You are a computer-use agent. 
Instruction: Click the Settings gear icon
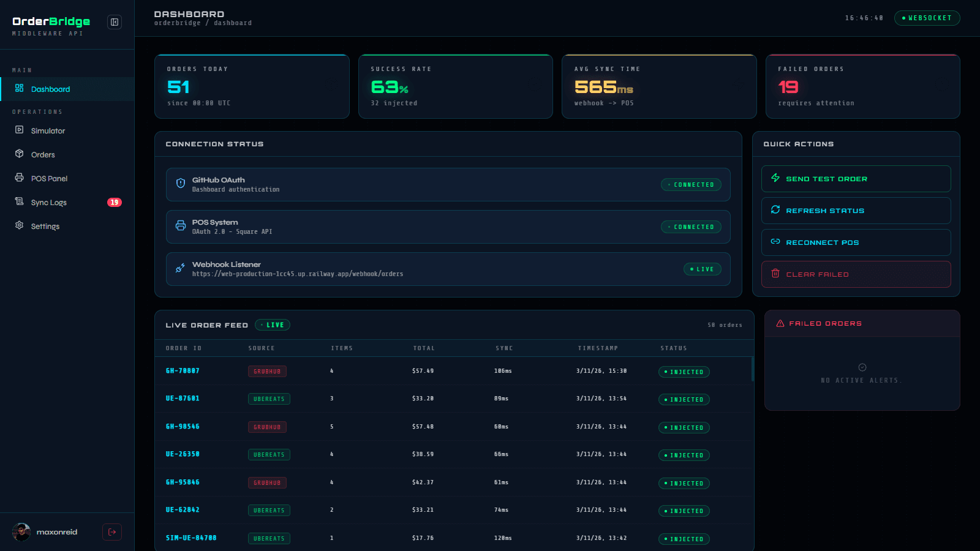tap(20, 226)
